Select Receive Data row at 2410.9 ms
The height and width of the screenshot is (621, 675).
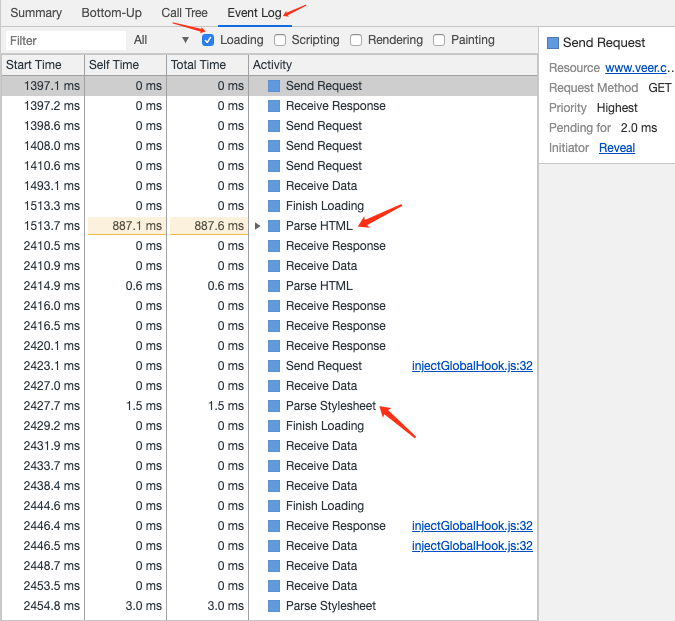pos(269,266)
